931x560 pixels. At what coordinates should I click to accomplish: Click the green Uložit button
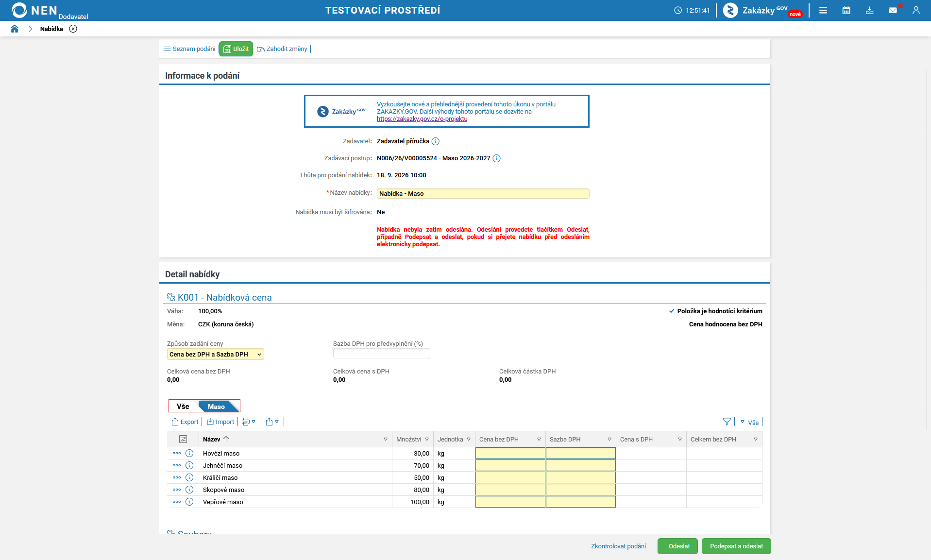[x=236, y=49]
